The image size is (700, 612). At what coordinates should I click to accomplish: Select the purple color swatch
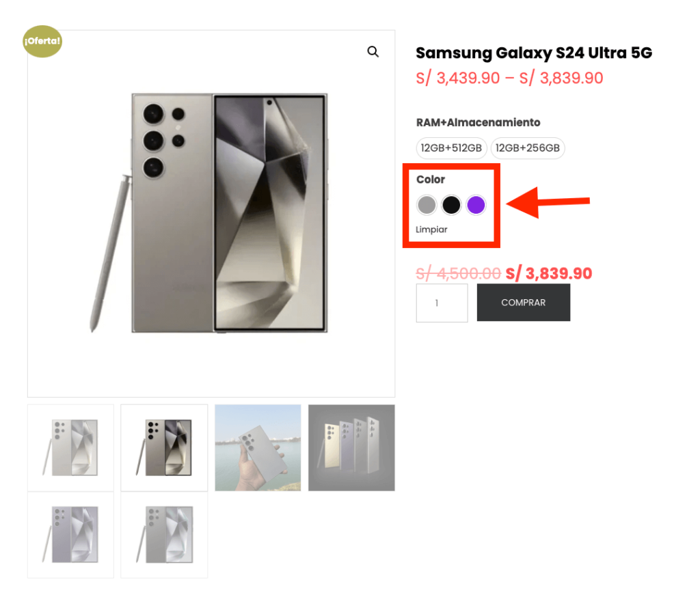476,205
